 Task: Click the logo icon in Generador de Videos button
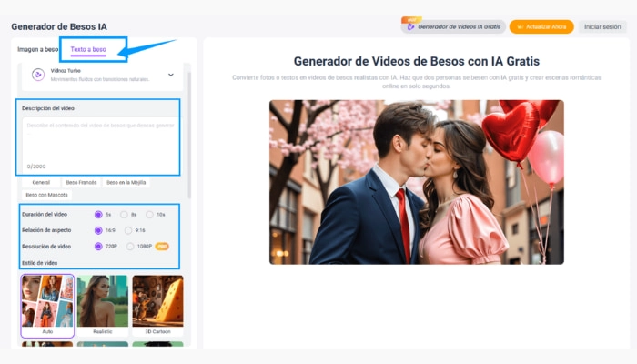[x=410, y=26]
